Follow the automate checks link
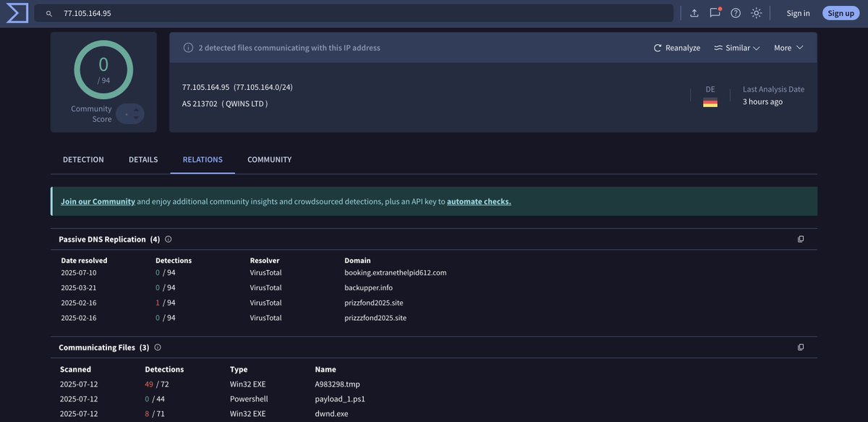Viewport: 868px width, 422px height. click(479, 201)
